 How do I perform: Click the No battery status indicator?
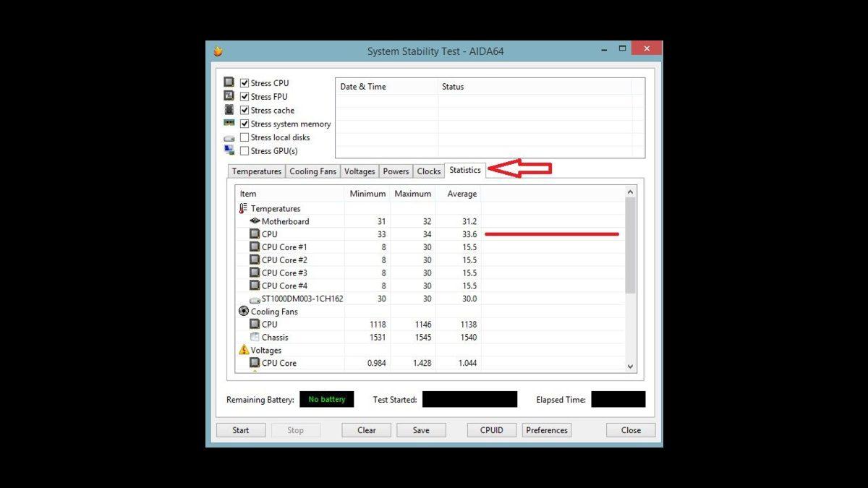326,398
